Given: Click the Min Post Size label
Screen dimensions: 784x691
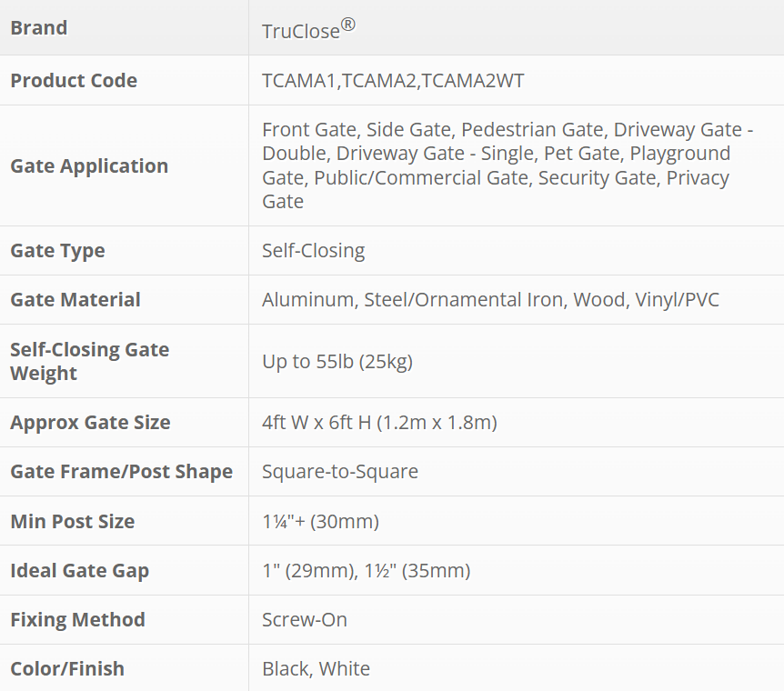Looking at the screenshot, I should coord(72,521).
